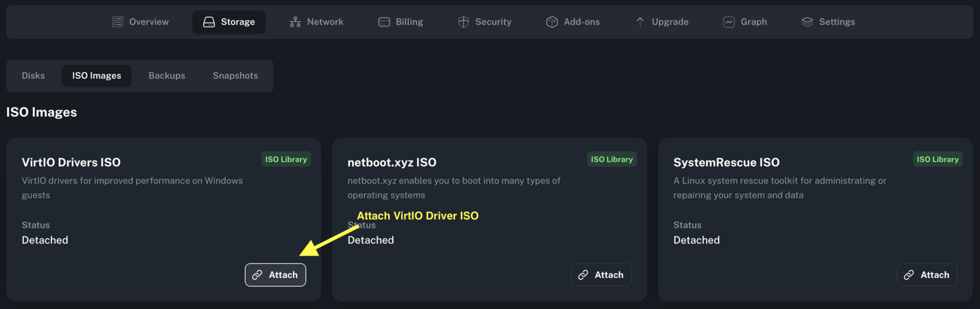Open the Overview tab icon
Screen dimensions: 980x309
point(118,22)
